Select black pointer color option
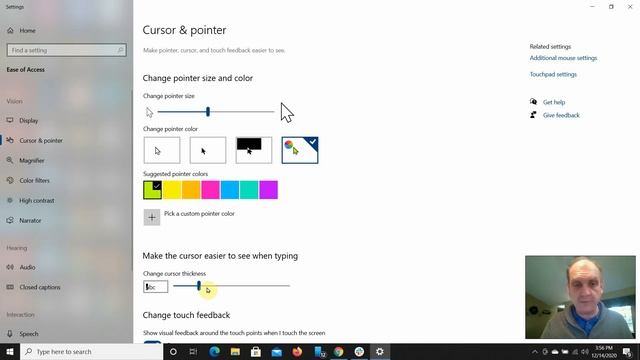The width and height of the screenshot is (640, 360). (208, 151)
